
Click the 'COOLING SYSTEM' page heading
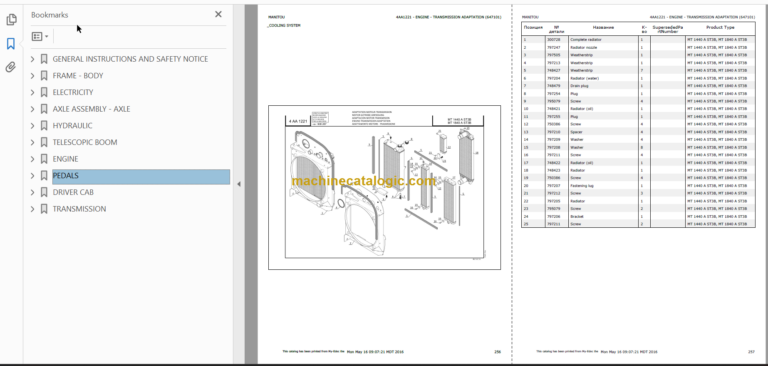point(284,25)
